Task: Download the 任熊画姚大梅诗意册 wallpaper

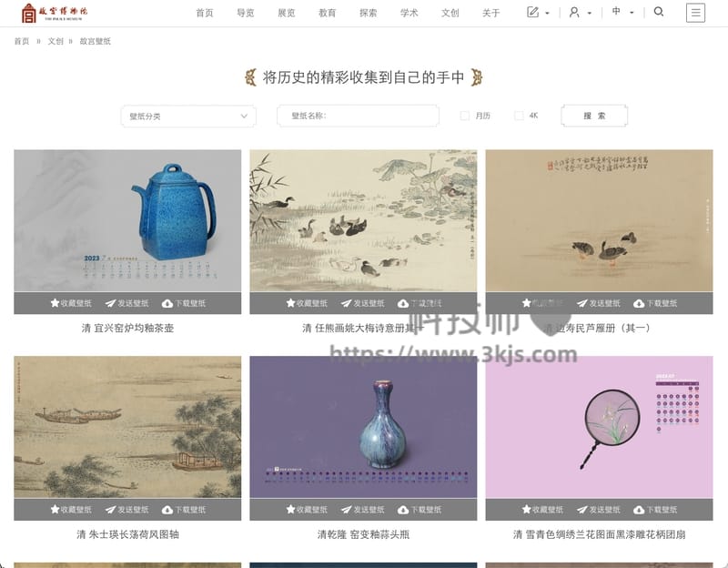Action: (x=420, y=303)
